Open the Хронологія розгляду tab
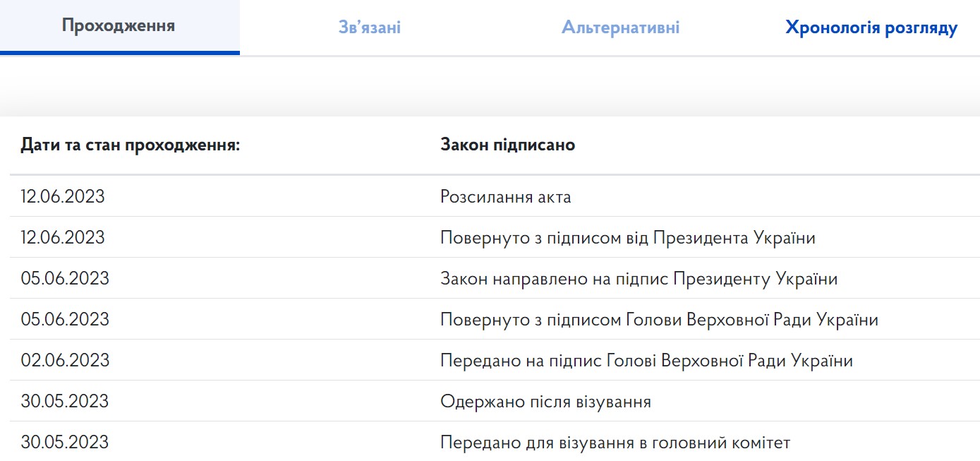980x461 pixels. click(871, 28)
